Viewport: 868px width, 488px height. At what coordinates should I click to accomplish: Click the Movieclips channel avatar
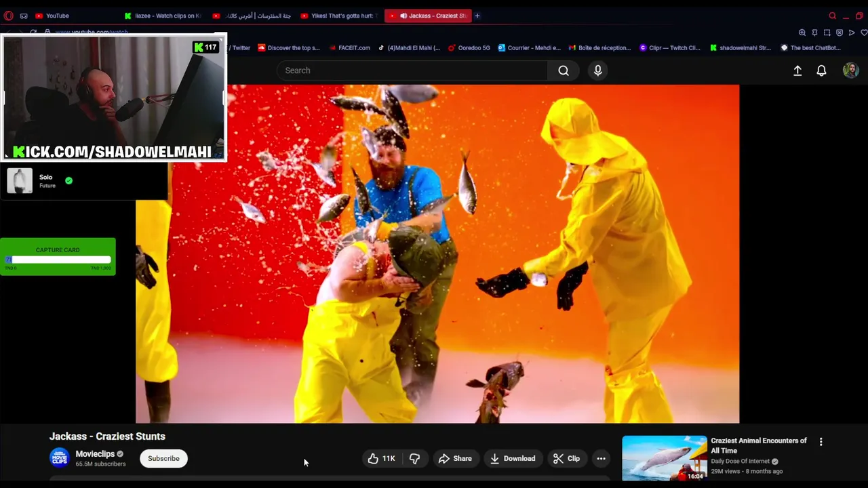(x=60, y=458)
